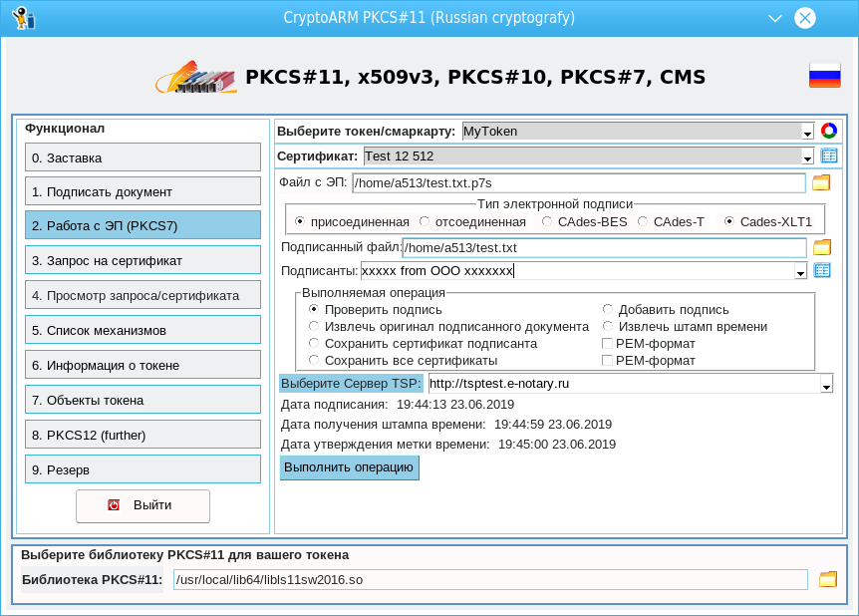This screenshot has height=616, width=859.
Task: Click the Russian flag language icon
Action: 824,75
